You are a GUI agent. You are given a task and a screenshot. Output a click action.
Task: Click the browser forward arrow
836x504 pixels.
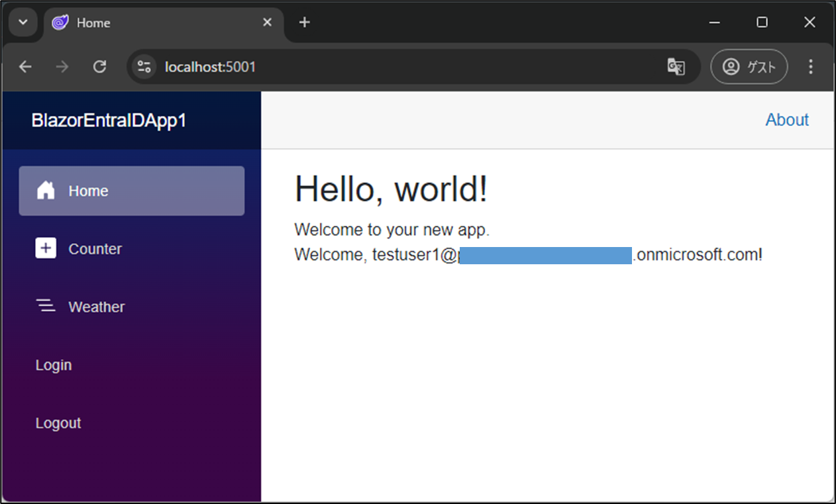[x=62, y=66]
